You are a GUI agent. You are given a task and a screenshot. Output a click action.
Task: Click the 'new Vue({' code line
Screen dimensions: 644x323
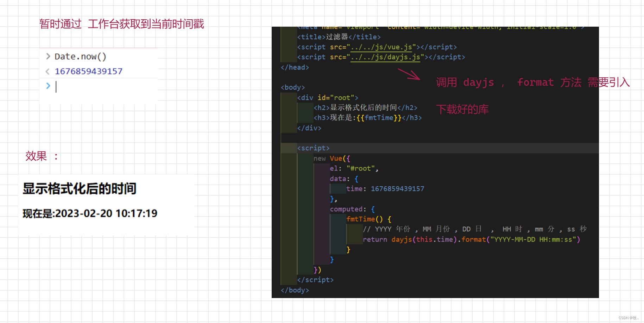click(332, 159)
